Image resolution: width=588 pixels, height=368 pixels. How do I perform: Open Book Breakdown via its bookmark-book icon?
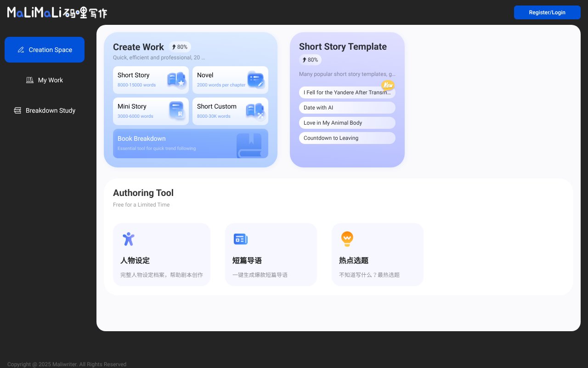(x=250, y=144)
